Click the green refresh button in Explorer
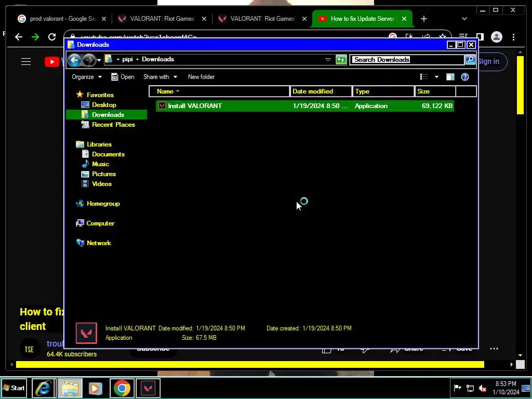Screen dimensions: 532x399 point(341,60)
